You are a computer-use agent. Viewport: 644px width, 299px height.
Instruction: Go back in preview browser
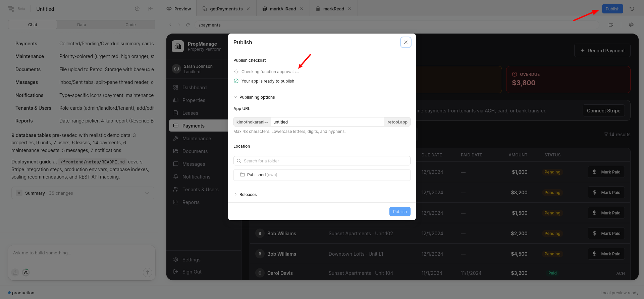pyautogui.click(x=170, y=25)
